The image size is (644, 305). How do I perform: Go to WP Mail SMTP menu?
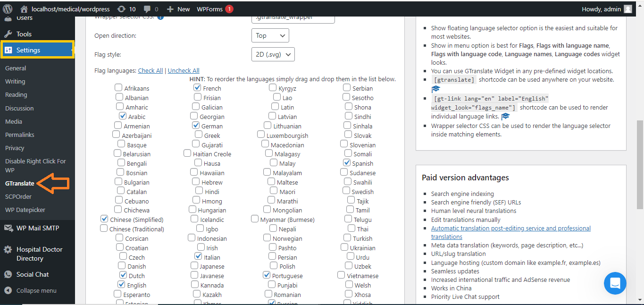38,228
